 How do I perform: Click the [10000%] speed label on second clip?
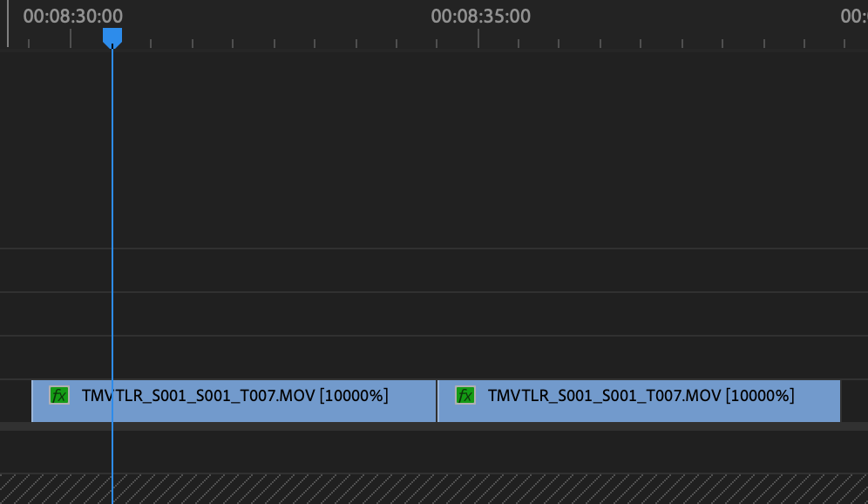(760, 396)
